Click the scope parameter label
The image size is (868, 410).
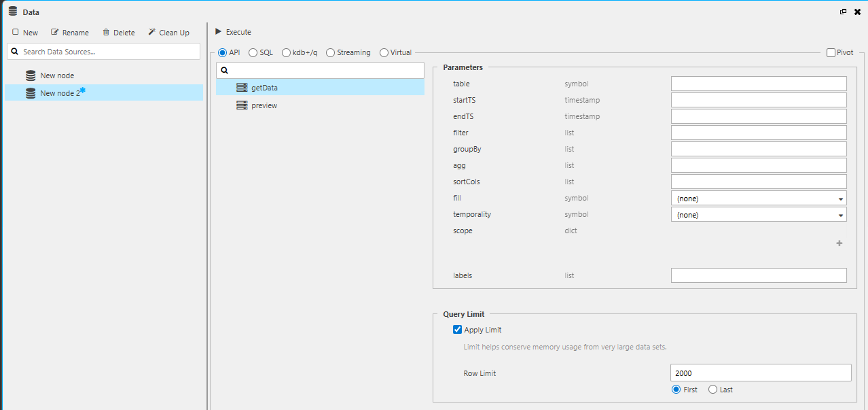463,230
